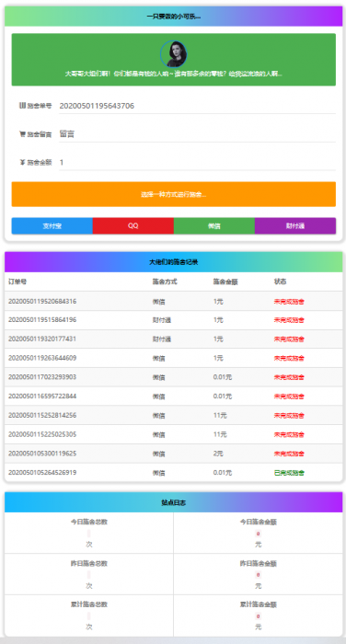346x644 pixels.
Task: Click the amount column header in records table
Action: pos(225,282)
